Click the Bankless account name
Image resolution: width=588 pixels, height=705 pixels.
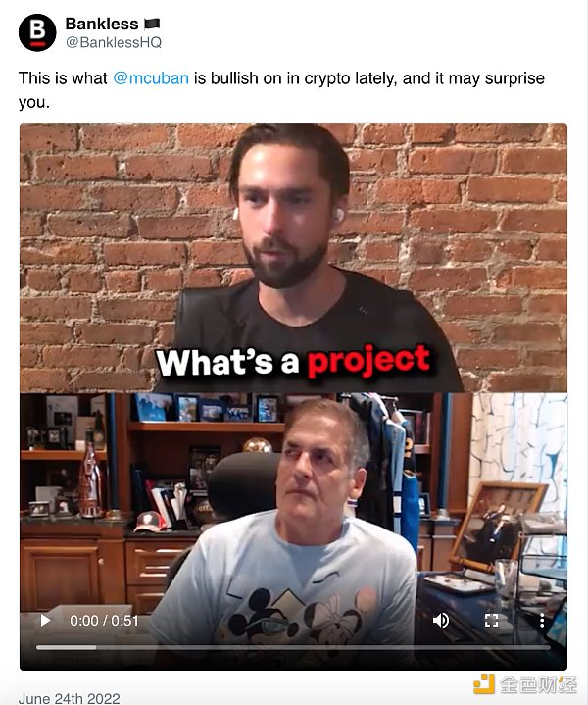[x=102, y=24]
